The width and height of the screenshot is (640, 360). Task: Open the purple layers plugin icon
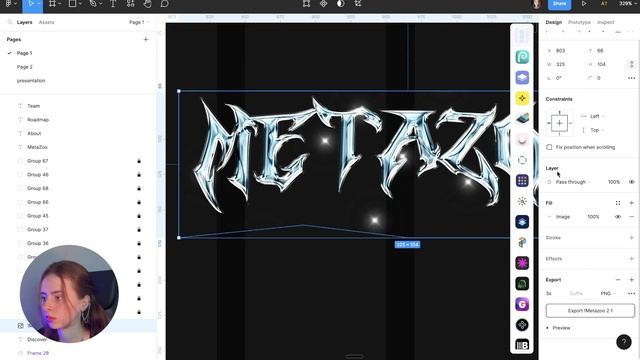522,78
